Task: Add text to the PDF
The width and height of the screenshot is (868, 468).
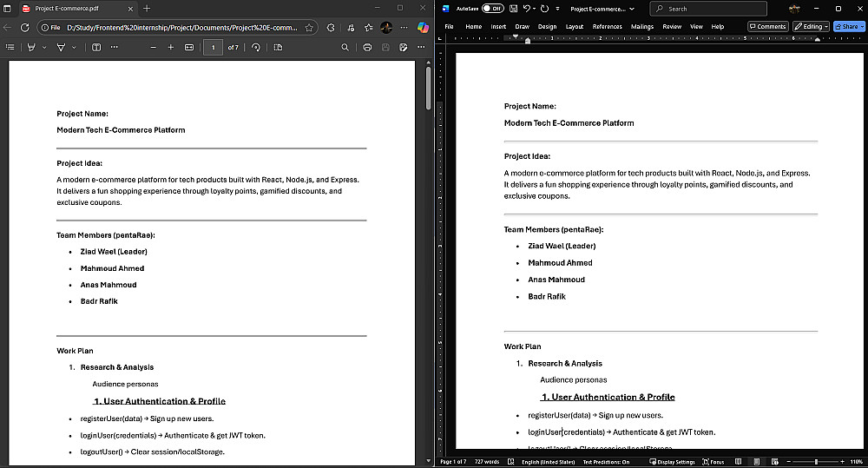Action: point(96,48)
